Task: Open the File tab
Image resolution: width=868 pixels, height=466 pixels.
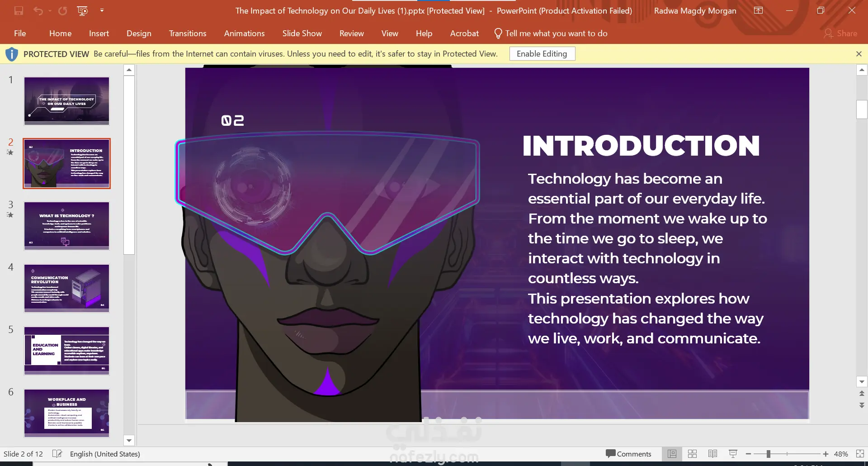Action: [20, 33]
